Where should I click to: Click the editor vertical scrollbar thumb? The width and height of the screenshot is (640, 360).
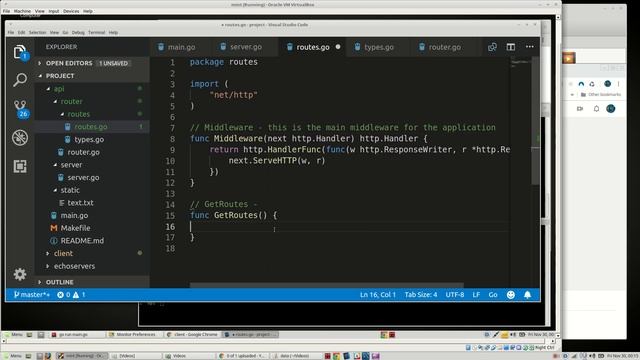pos(536,121)
